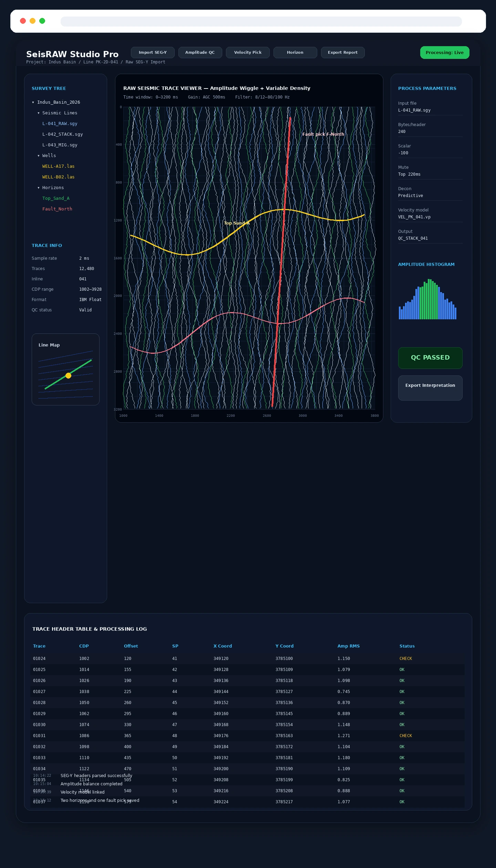Click the browser address bar
The image size is (496, 868).
click(x=261, y=21)
